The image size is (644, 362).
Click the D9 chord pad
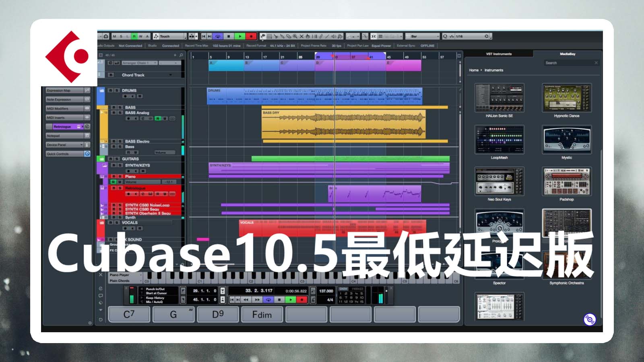pyautogui.click(x=218, y=314)
